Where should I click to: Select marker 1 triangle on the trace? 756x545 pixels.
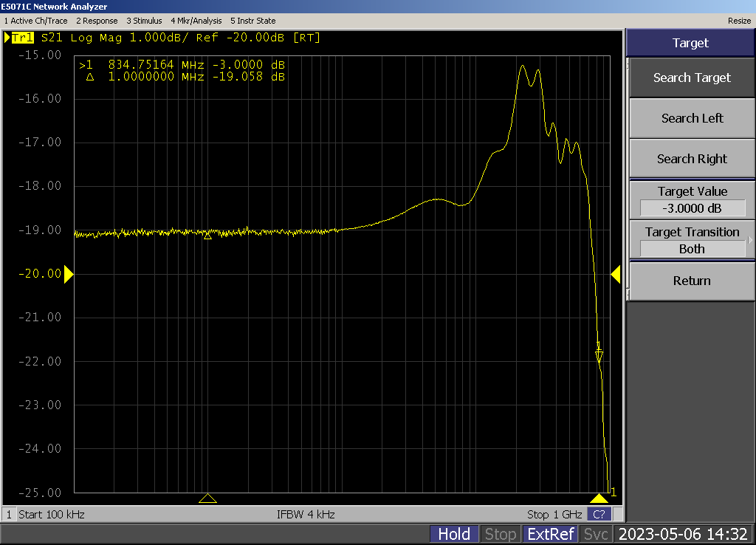pos(599,357)
